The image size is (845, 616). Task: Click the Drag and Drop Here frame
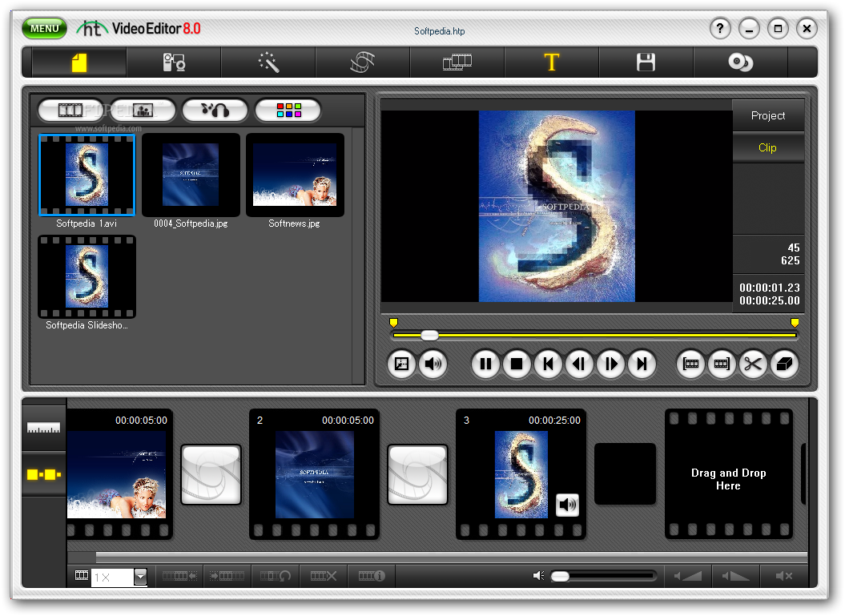729,474
